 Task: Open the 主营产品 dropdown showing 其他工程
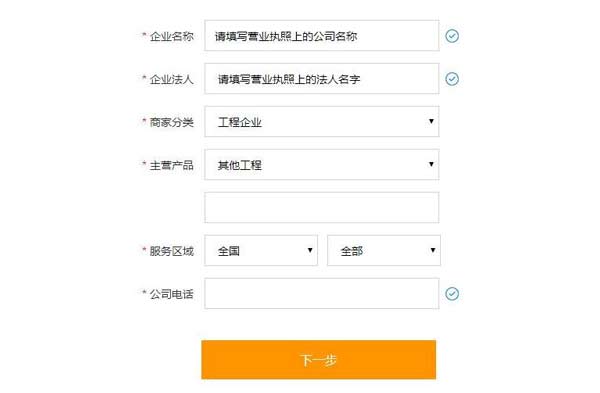(321, 165)
